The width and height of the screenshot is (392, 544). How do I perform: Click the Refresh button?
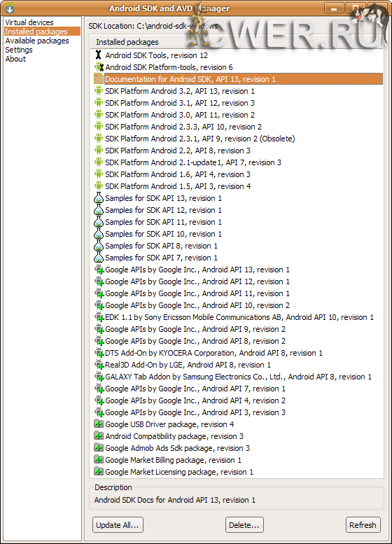tap(363, 524)
